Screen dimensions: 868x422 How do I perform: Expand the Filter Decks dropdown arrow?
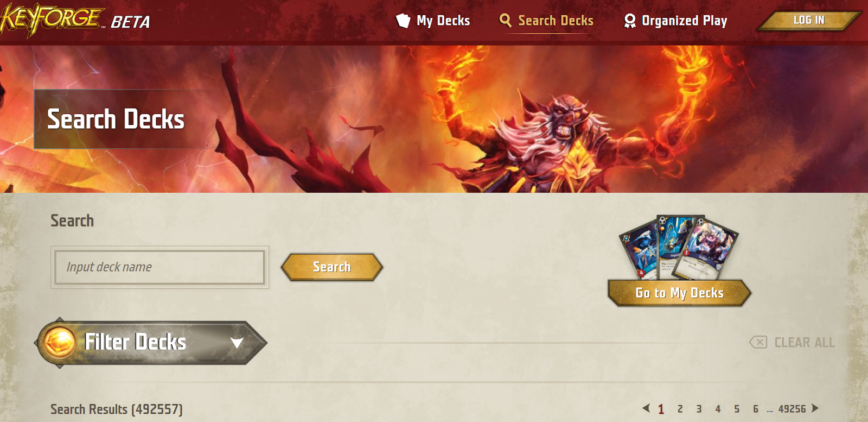(237, 343)
